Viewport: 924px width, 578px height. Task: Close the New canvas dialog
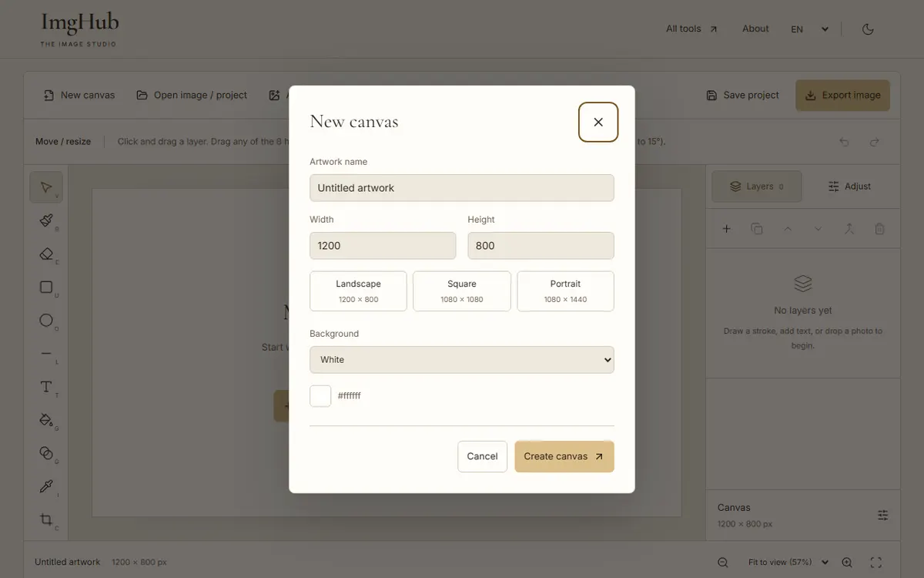tap(598, 122)
